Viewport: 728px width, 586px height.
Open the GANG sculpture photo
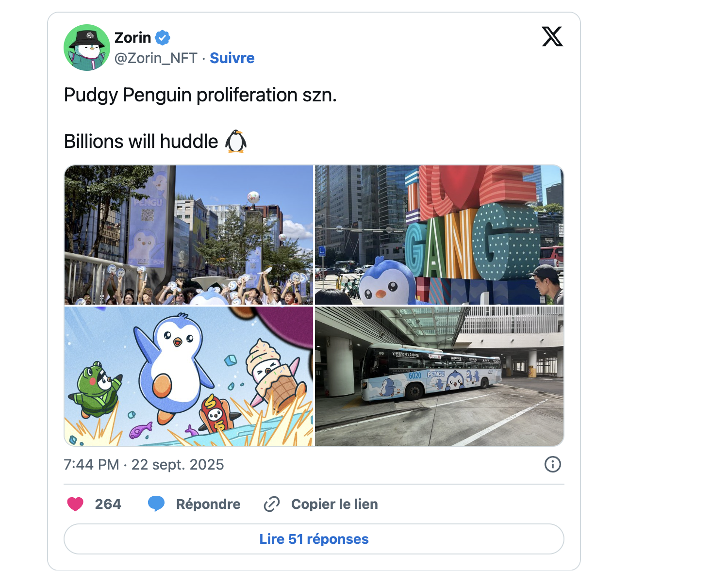click(439, 235)
